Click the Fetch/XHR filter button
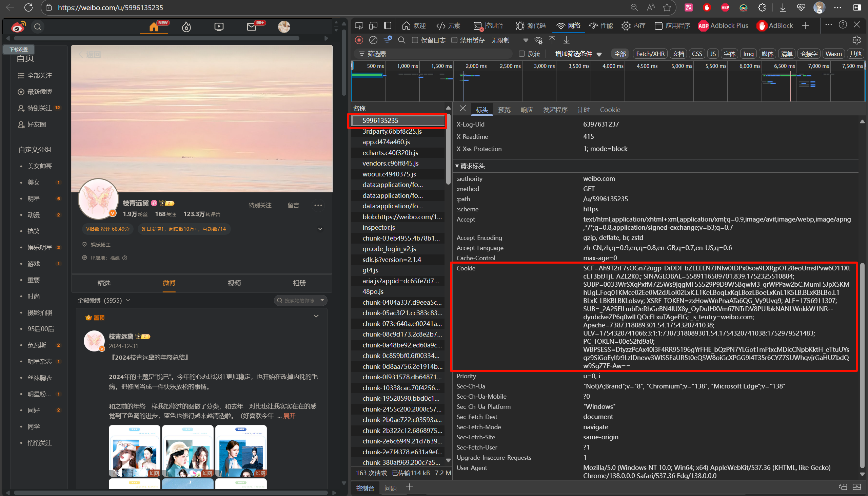 click(x=650, y=54)
